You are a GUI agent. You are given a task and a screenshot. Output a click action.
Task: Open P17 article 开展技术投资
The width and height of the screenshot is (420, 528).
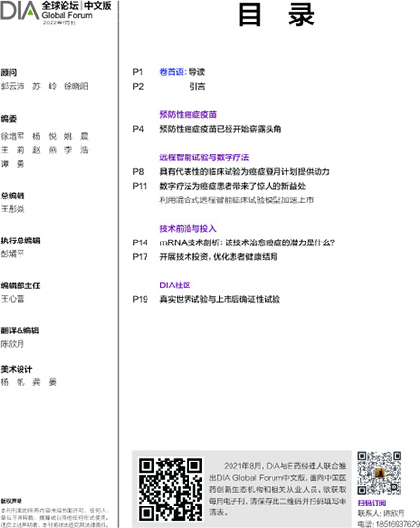(219, 257)
